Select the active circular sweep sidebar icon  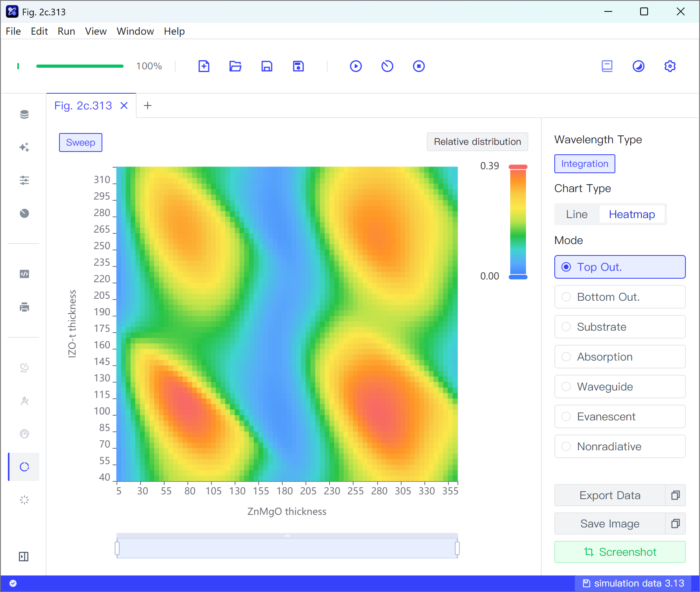24,467
